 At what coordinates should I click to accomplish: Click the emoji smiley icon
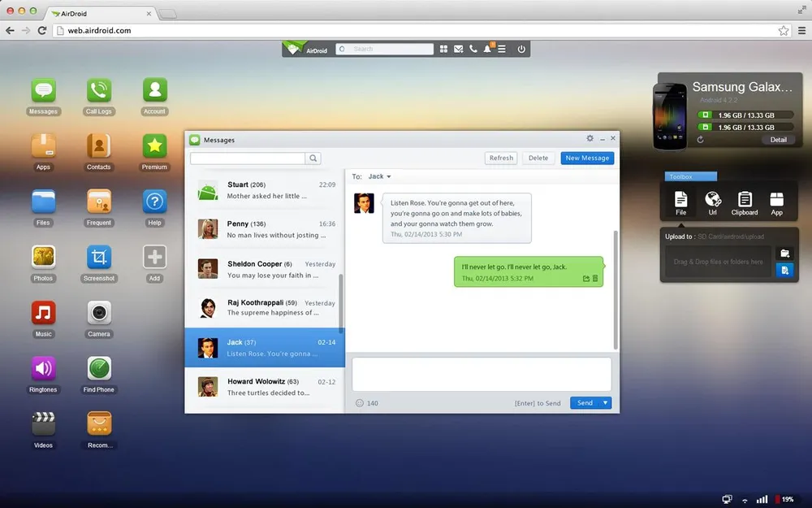(360, 403)
